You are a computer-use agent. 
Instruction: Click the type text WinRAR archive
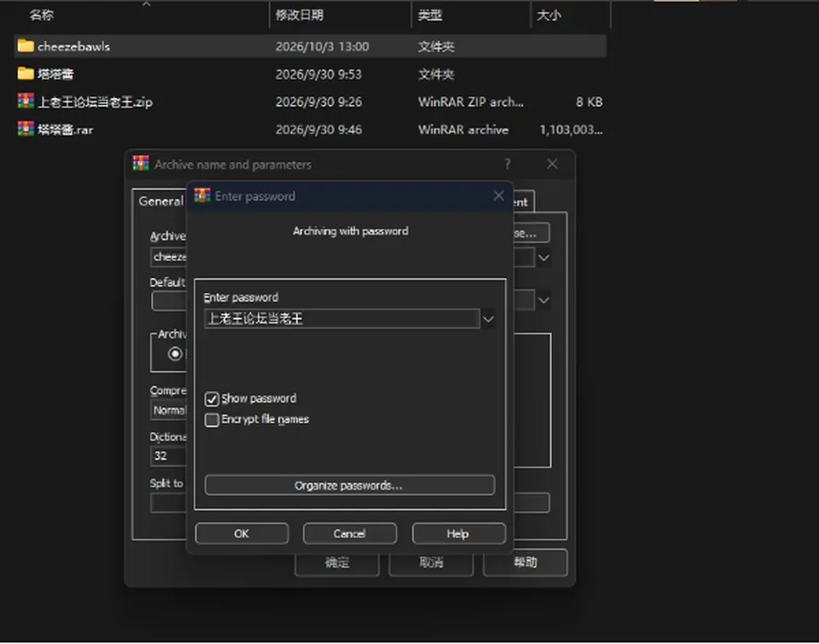click(463, 130)
